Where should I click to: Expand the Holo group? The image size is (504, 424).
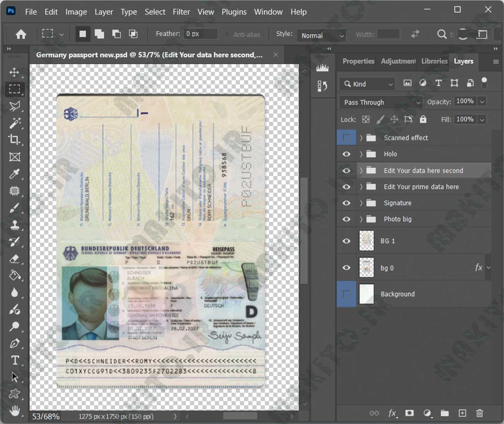point(361,154)
